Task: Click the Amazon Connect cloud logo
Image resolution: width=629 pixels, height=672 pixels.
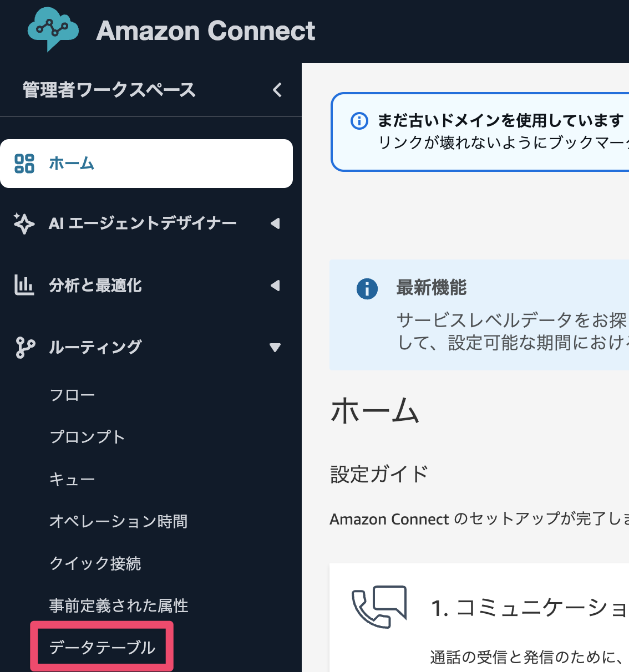Action: [53, 29]
